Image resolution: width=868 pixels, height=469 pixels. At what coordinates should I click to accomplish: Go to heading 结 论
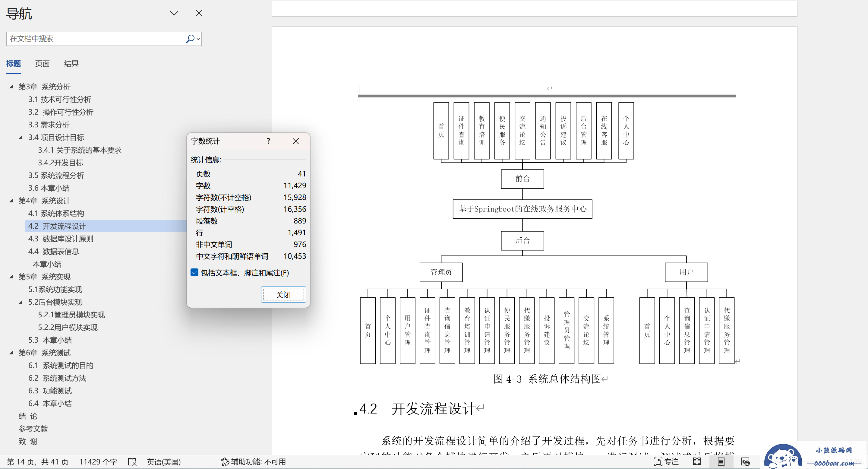pos(28,416)
